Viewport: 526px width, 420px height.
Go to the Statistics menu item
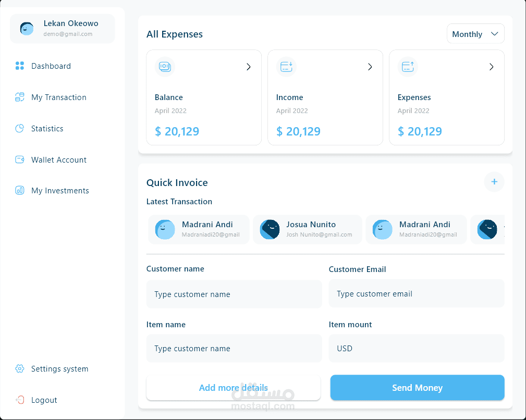point(47,129)
